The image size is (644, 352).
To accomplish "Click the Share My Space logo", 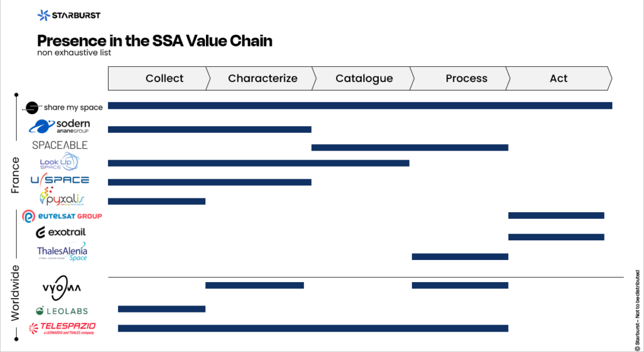I will pos(64,108).
